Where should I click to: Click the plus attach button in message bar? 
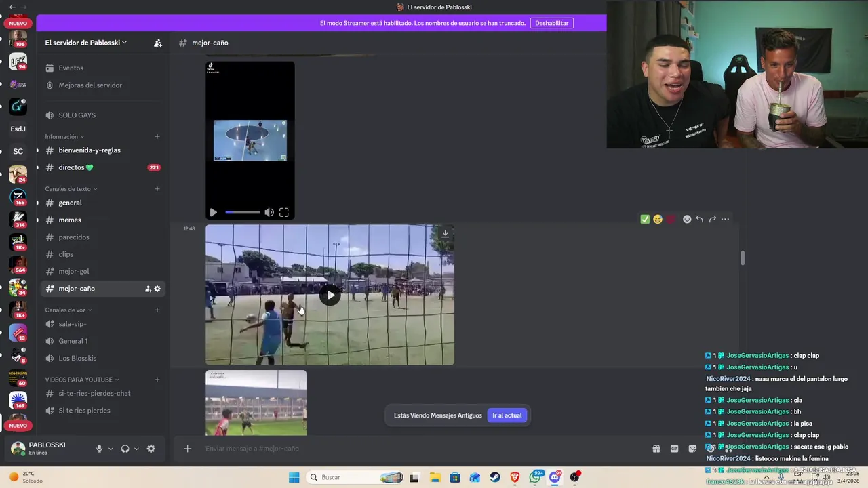click(188, 449)
